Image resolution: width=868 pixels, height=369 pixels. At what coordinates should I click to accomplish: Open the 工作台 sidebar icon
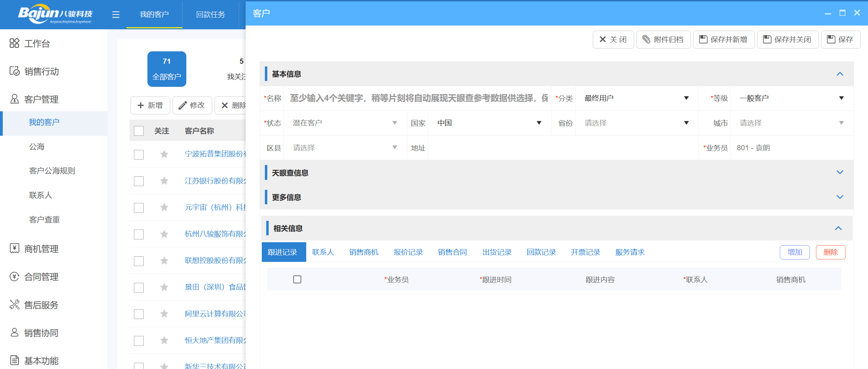coord(14,43)
